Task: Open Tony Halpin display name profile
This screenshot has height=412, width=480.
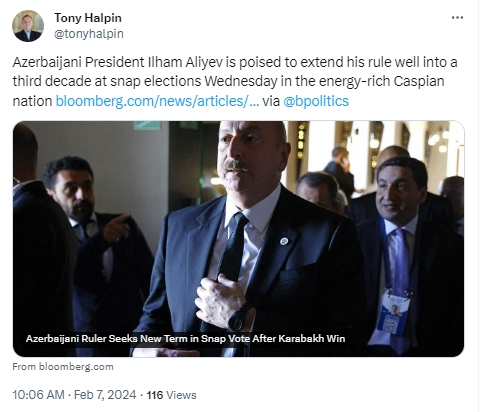Action: click(88, 18)
